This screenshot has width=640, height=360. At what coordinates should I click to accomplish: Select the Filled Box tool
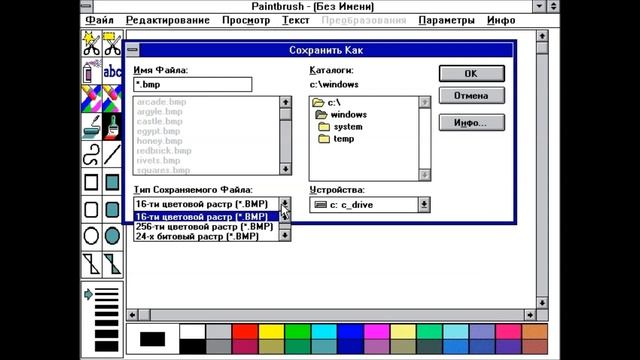[112, 182]
